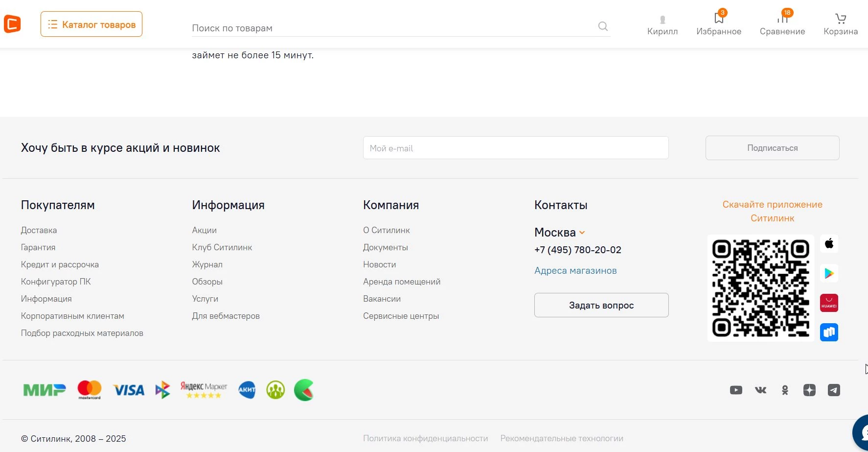Open Новости link
868x452 pixels.
point(379,264)
